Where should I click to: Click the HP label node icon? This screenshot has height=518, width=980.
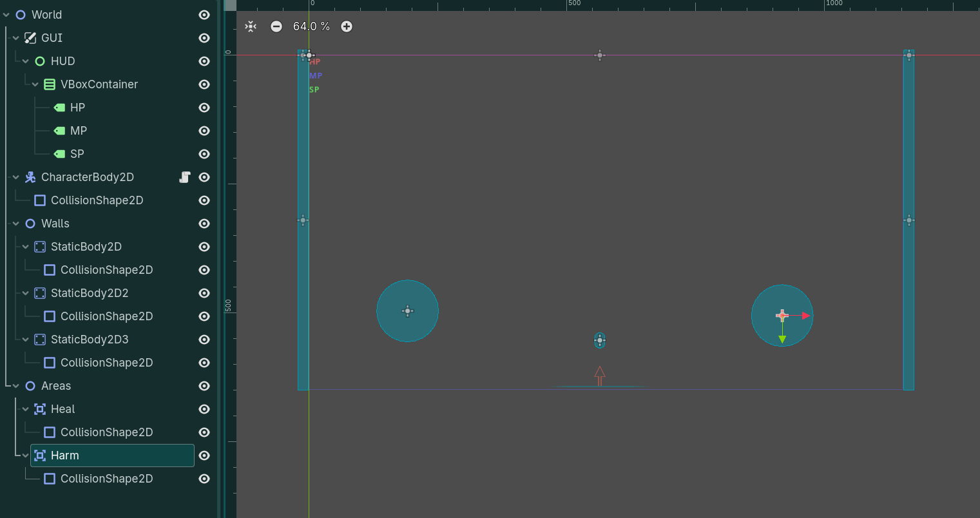coord(59,108)
